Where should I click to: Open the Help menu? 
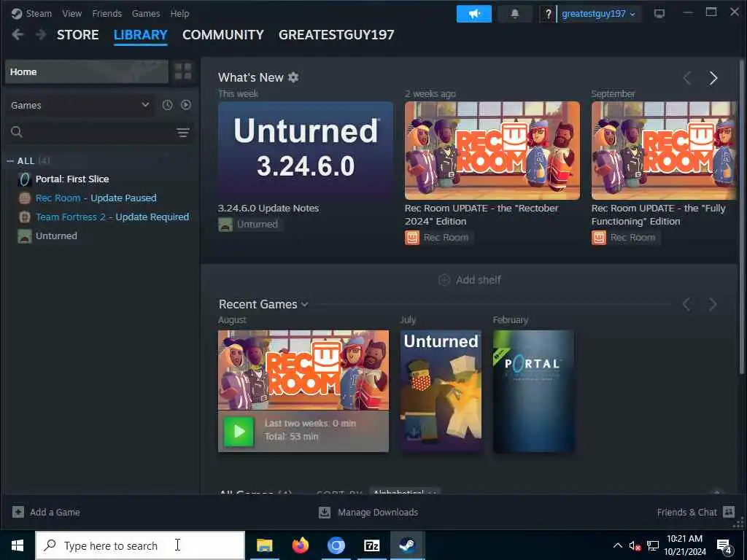[179, 13]
